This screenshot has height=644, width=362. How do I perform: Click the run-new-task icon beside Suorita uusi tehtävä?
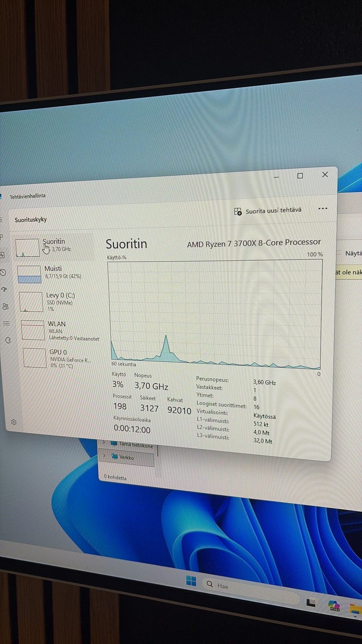pyautogui.click(x=238, y=212)
